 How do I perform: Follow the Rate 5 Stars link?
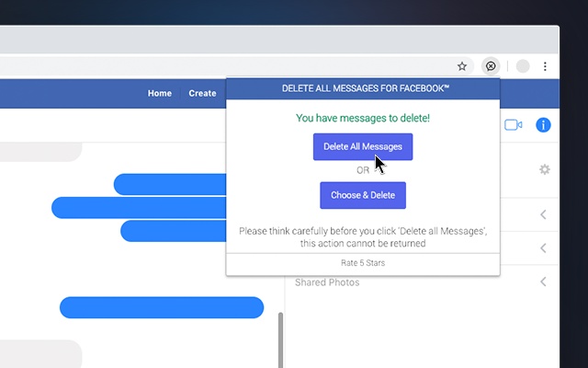(x=363, y=263)
